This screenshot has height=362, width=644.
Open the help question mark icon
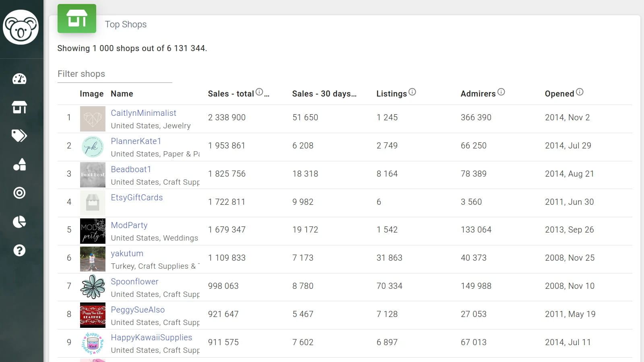coord(19,250)
